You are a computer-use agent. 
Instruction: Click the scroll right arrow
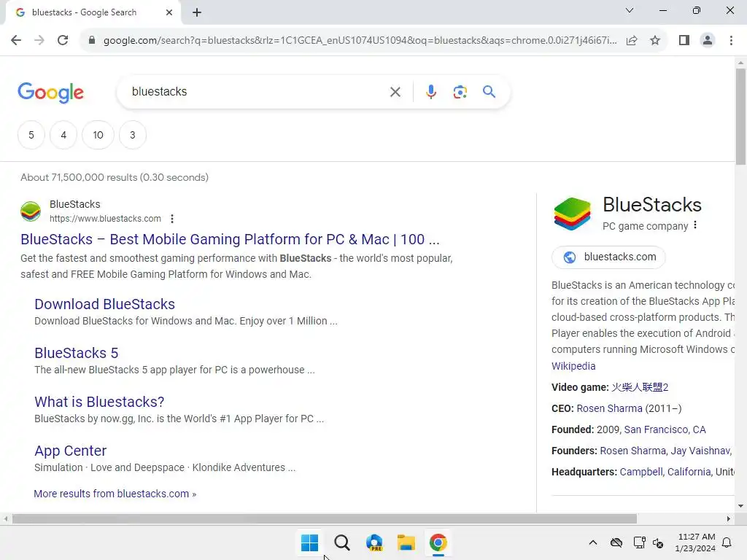(x=728, y=518)
